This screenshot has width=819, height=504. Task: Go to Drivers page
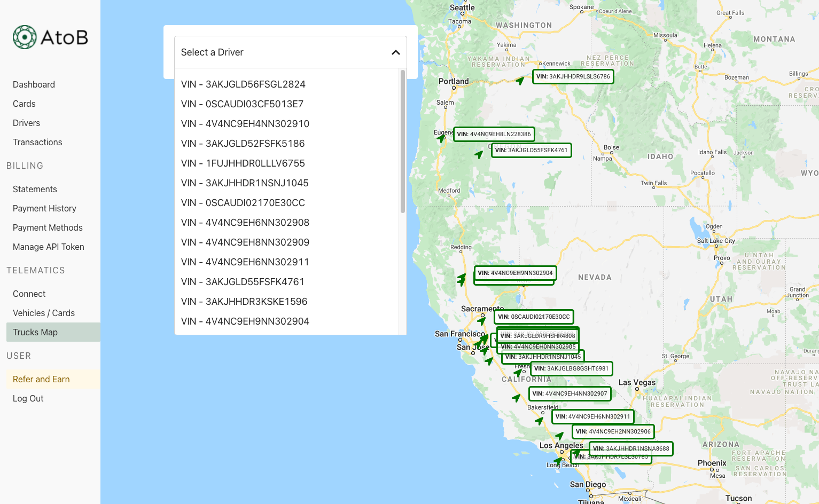26,123
